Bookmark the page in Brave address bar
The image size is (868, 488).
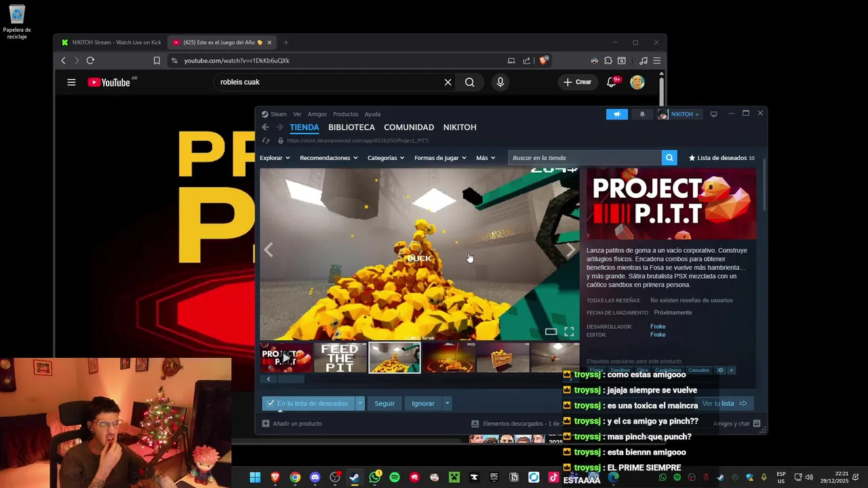click(157, 60)
